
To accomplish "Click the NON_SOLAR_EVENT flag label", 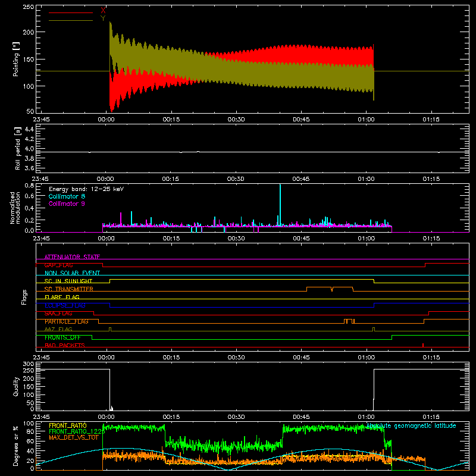I will click(x=72, y=273).
